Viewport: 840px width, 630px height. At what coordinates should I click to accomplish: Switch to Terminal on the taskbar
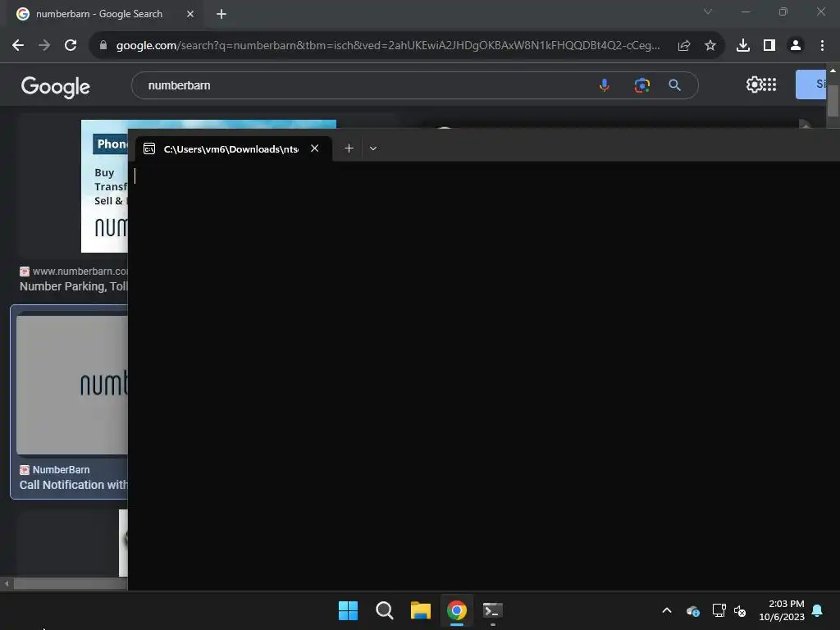point(493,610)
